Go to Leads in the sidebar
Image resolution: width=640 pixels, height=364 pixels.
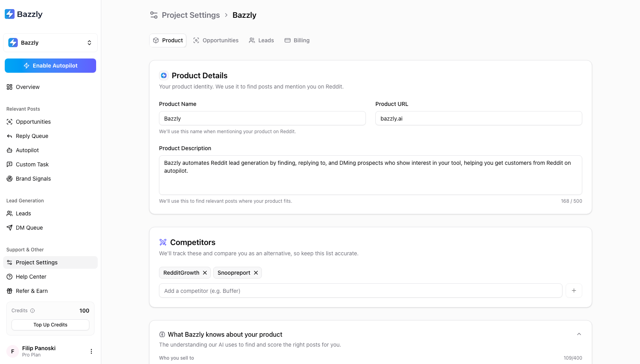(50, 213)
